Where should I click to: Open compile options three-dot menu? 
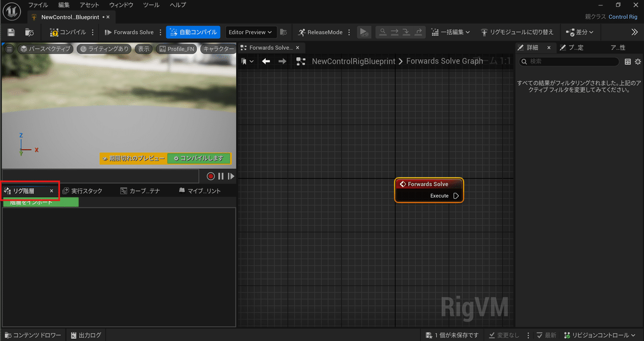pyautogui.click(x=93, y=32)
